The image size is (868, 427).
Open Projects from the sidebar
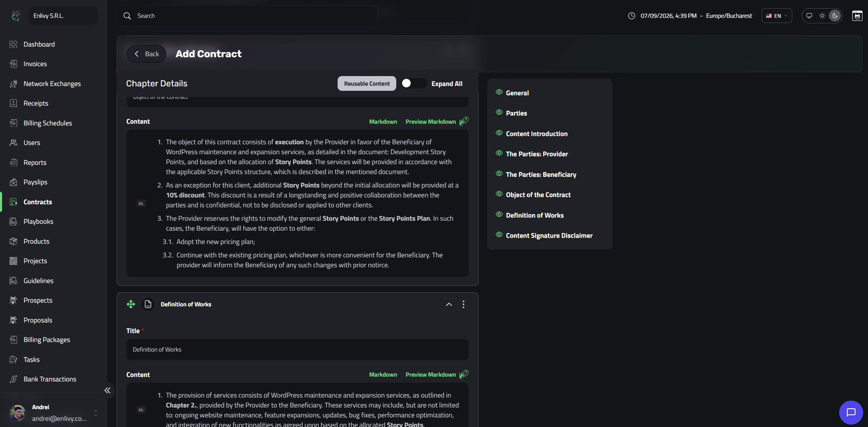35,261
